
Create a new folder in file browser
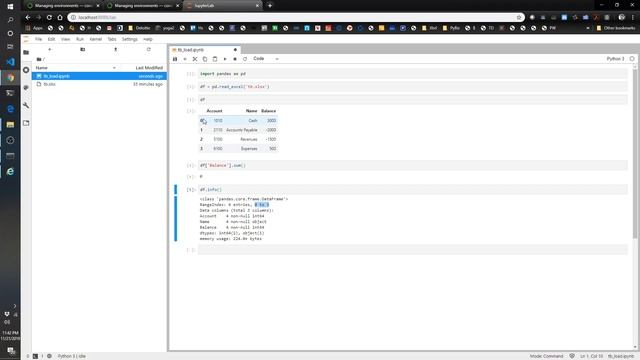coord(82,49)
